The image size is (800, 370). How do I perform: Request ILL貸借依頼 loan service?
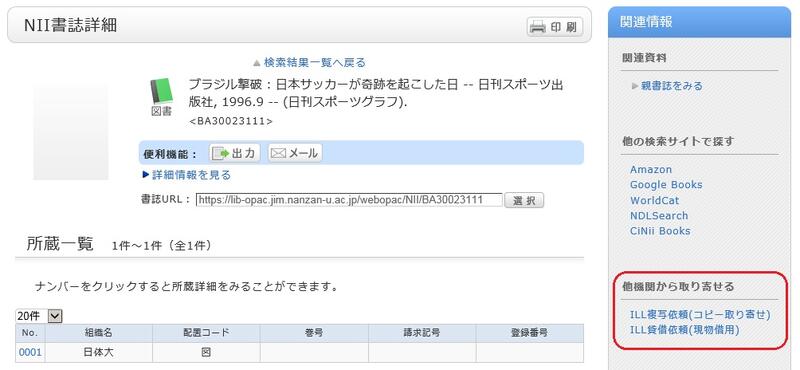point(685,330)
